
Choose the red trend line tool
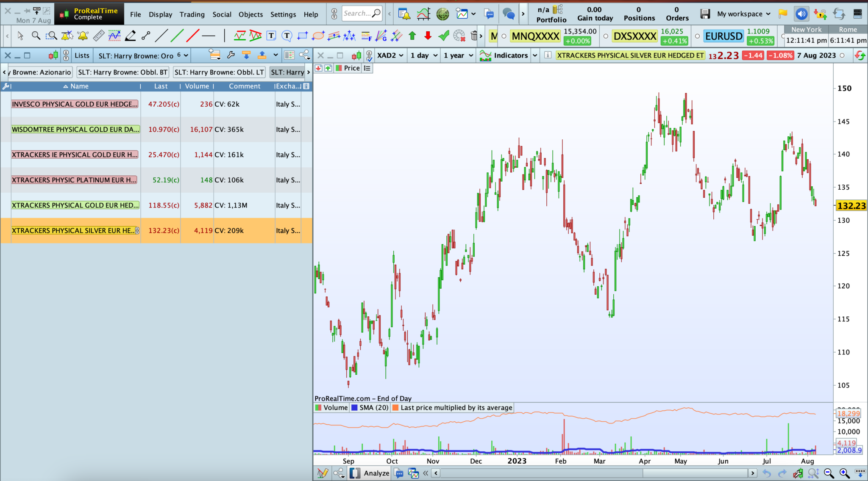click(193, 36)
